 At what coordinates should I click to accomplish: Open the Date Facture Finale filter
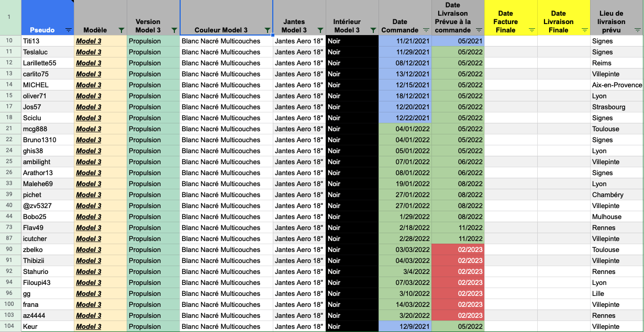[531, 30]
